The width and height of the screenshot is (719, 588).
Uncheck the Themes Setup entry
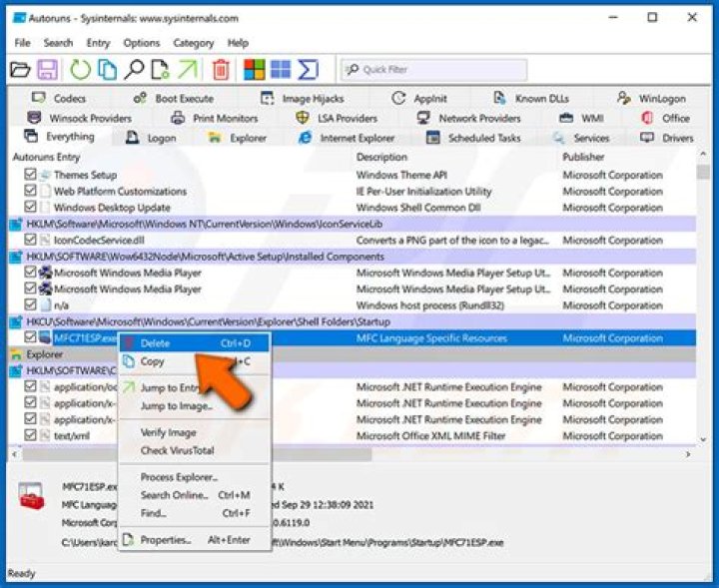point(30,175)
